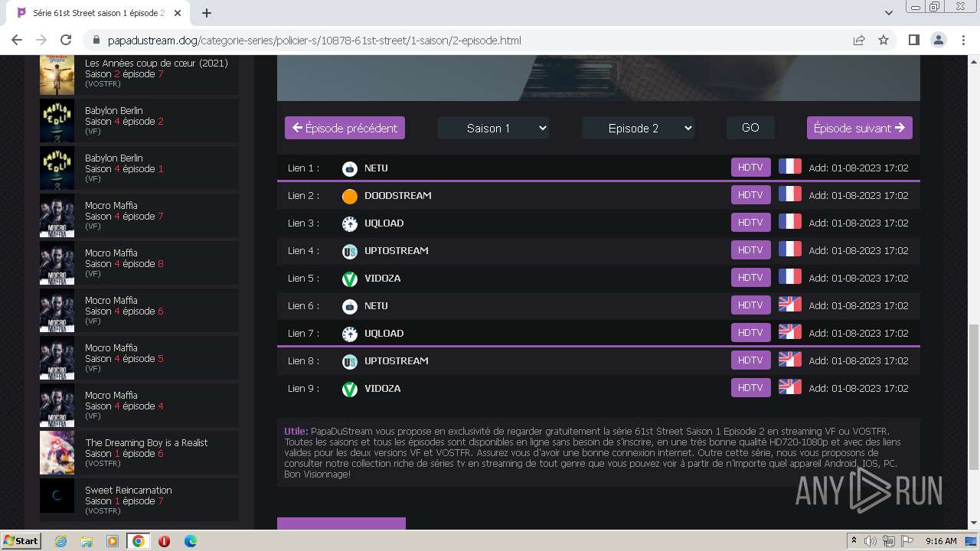
Task: Go back with the browser back arrow
Action: coord(17,40)
